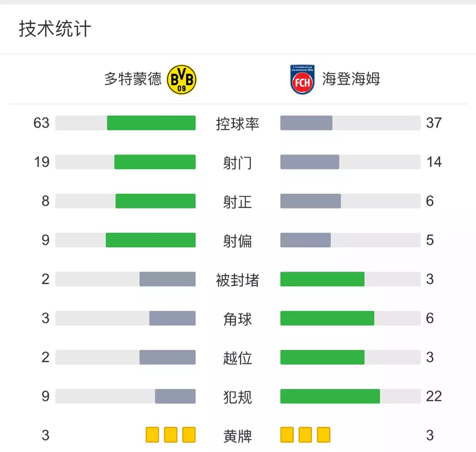Image resolution: width=476 pixels, height=452 pixels.
Task: Click Heidenheim's green 角球 corners bar
Action: coord(327,318)
